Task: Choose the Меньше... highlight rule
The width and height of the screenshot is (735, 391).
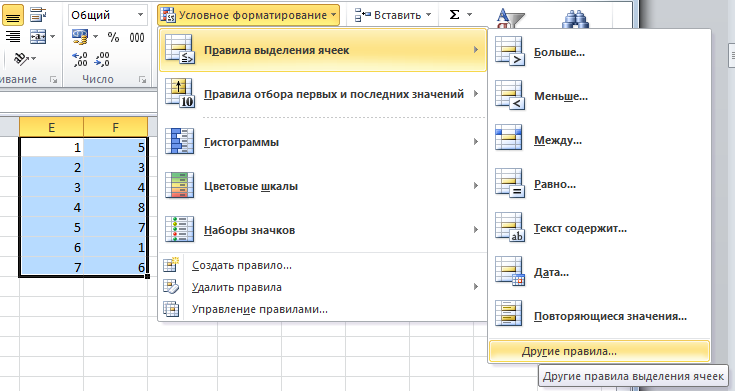Action: 600,97
